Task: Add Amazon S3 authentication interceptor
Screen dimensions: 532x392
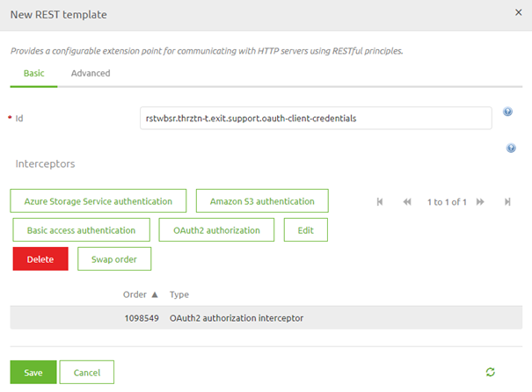Action: tap(262, 201)
